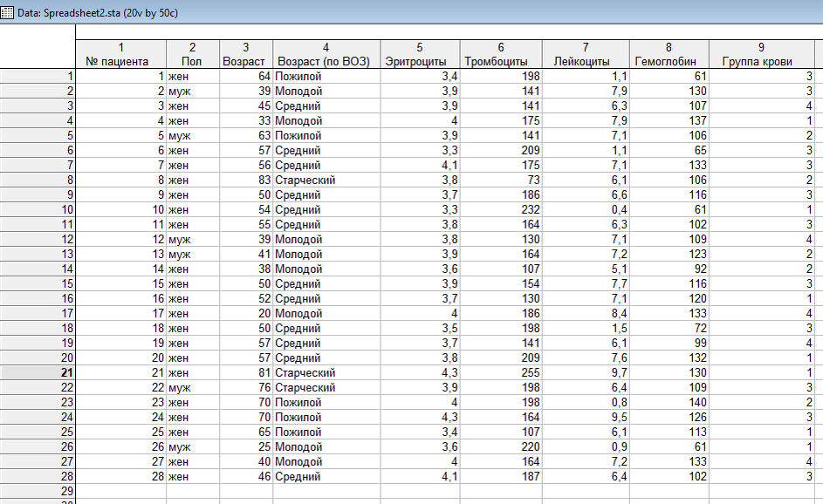Image resolution: width=823 pixels, height=504 pixels.
Task: Click 'Пожилой' cell in row 25
Action: pyautogui.click(x=326, y=432)
